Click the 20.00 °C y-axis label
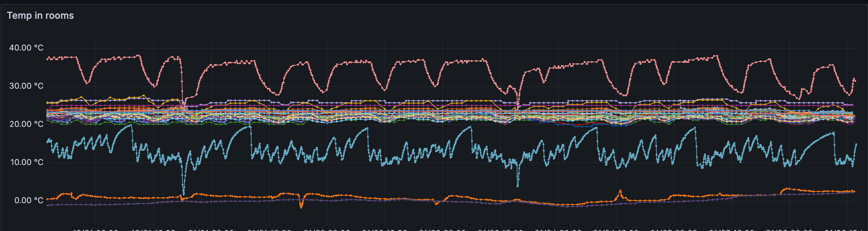This screenshot has width=868, height=231. click(x=26, y=124)
